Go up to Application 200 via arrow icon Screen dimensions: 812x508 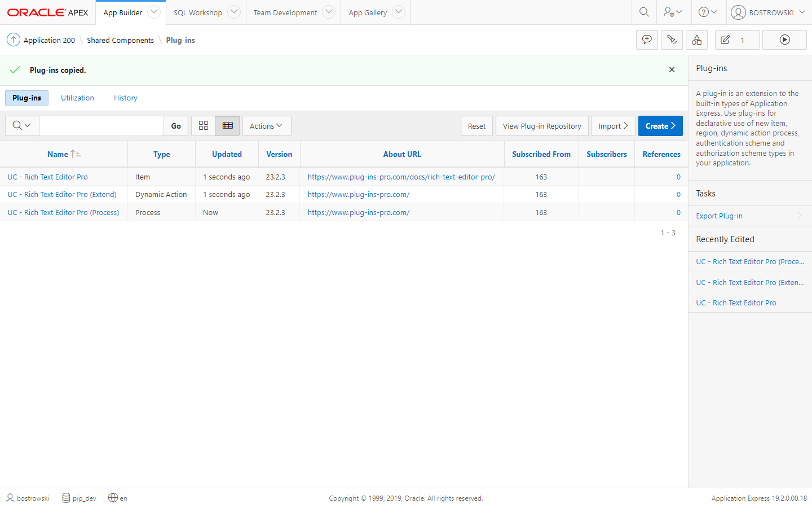13,40
